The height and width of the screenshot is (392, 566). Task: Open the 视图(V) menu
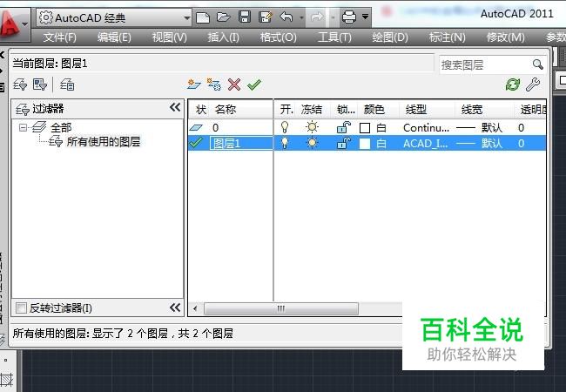pos(169,37)
